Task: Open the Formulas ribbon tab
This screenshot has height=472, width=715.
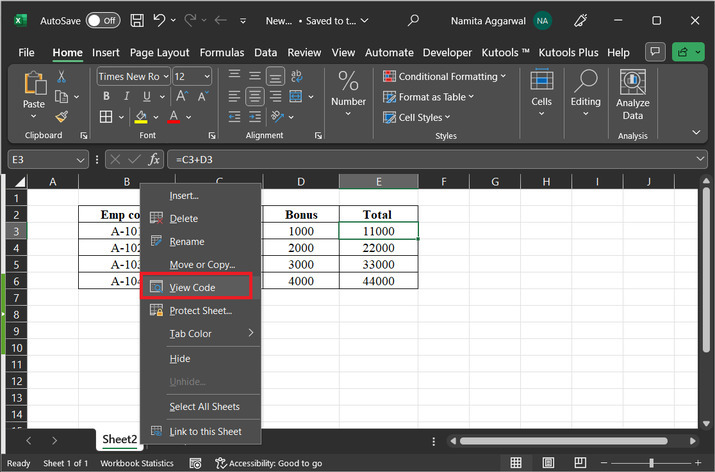Action: tap(221, 52)
